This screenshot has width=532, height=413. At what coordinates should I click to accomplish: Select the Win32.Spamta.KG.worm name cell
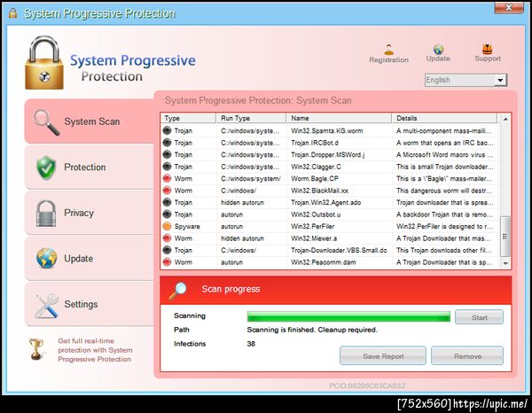[326, 131]
